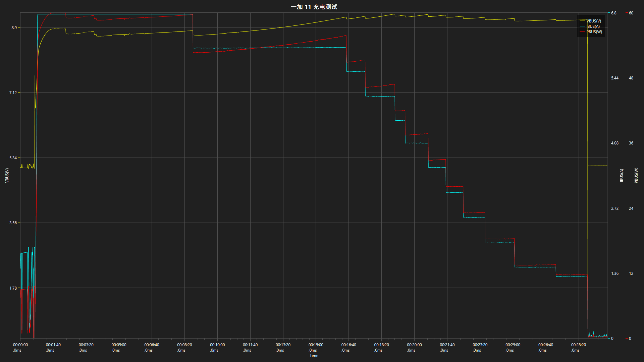This screenshot has width=644, height=362.
Task: Click the 12 PBUS axis tick
Action: pos(631,273)
